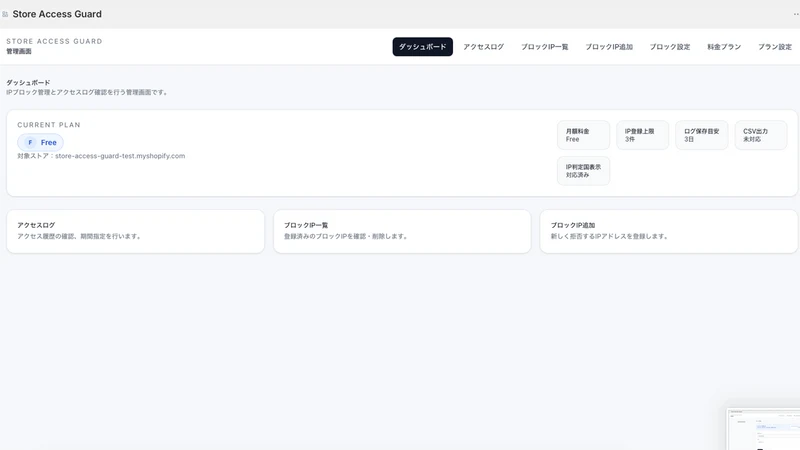Click the 月額料金 Free info tile
Image resolution: width=800 pixels, height=450 pixels.
pos(583,135)
